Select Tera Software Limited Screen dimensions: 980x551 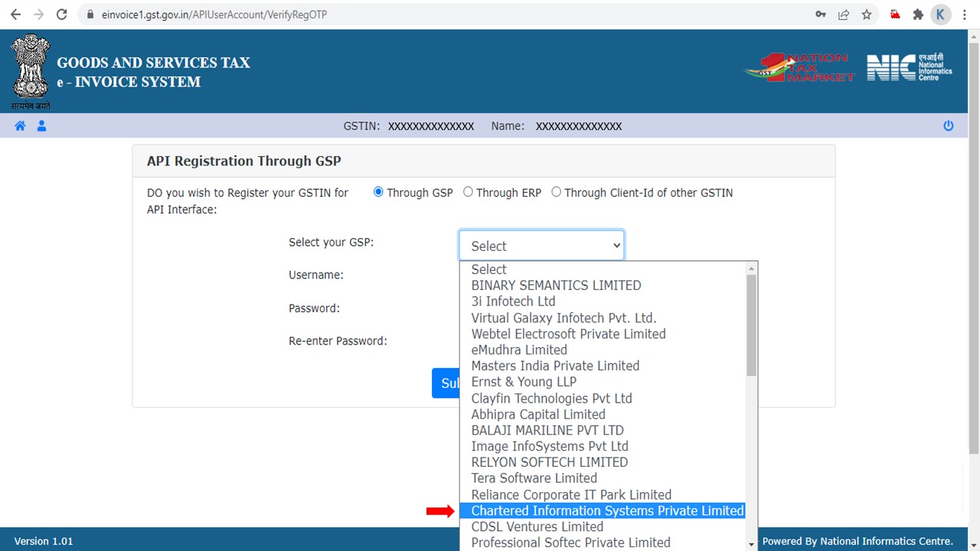pyautogui.click(x=603, y=478)
